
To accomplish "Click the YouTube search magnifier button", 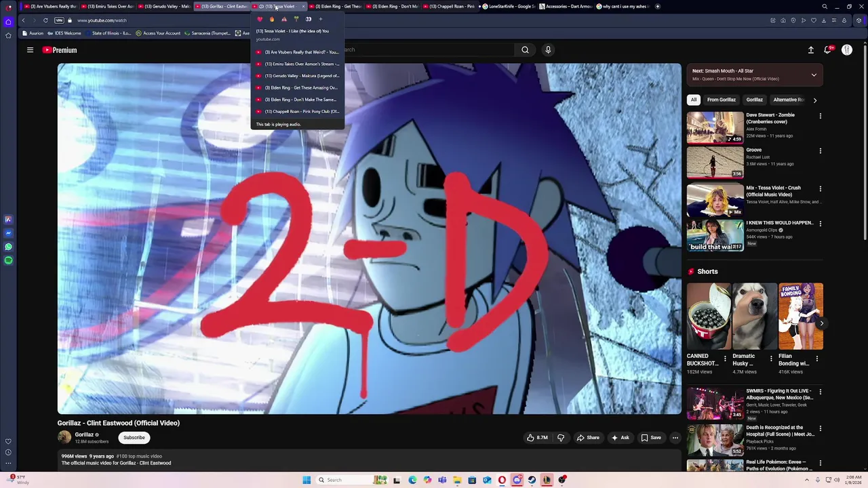I will pyautogui.click(x=525, y=49).
